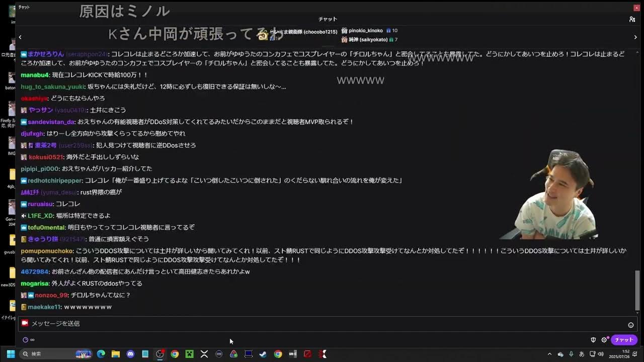644x362 pixels.
Task: Click username mogarisa in chat
Action: click(x=35, y=284)
